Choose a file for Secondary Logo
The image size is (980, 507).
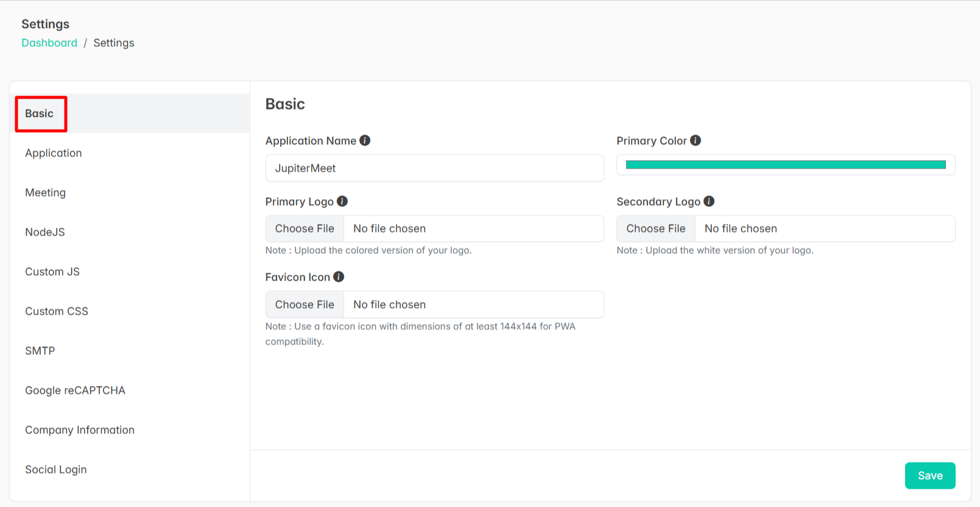coord(656,229)
